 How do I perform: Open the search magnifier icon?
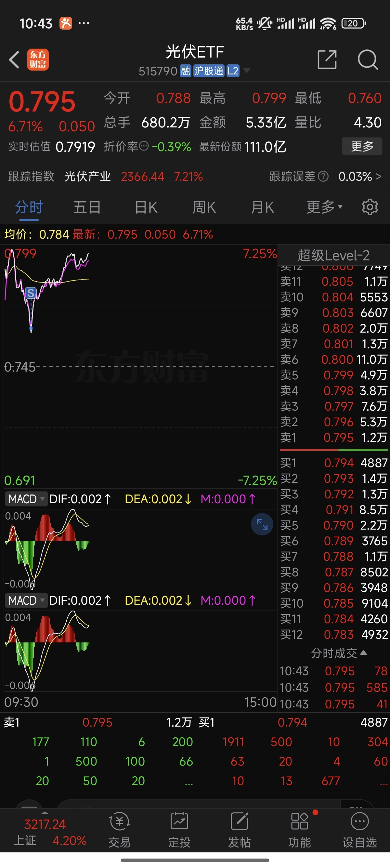(368, 59)
